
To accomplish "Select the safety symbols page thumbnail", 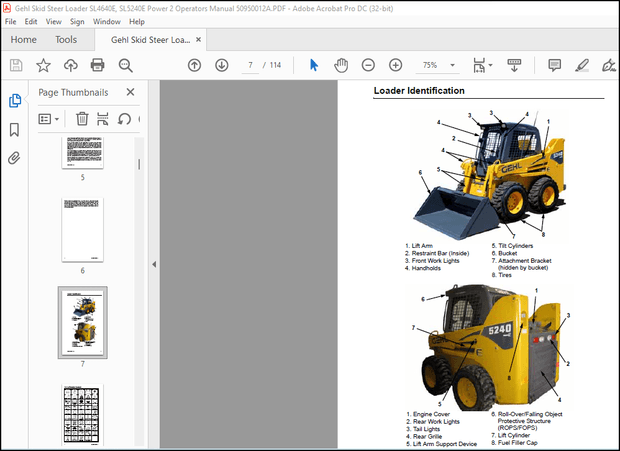I will click(83, 415).
